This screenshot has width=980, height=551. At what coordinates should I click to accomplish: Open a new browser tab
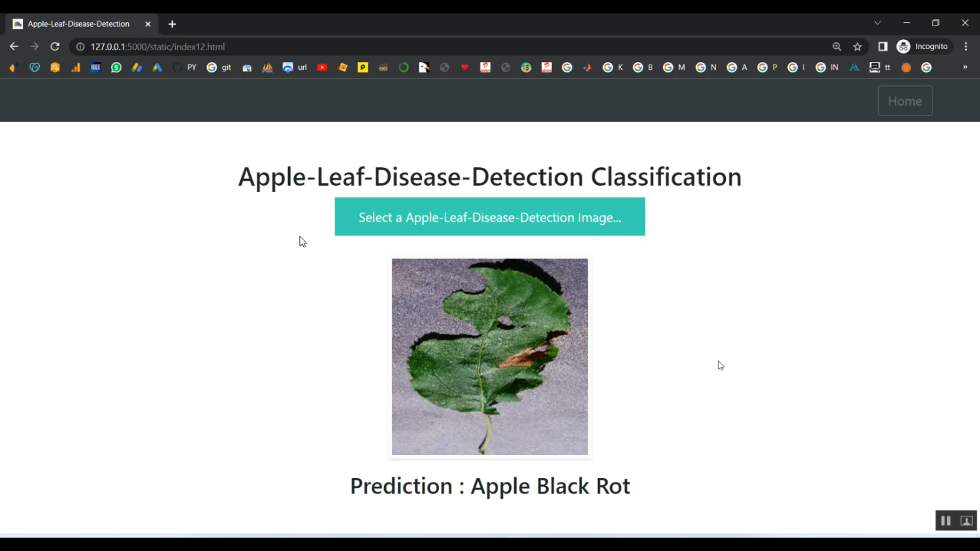click(x=172, y=24)
